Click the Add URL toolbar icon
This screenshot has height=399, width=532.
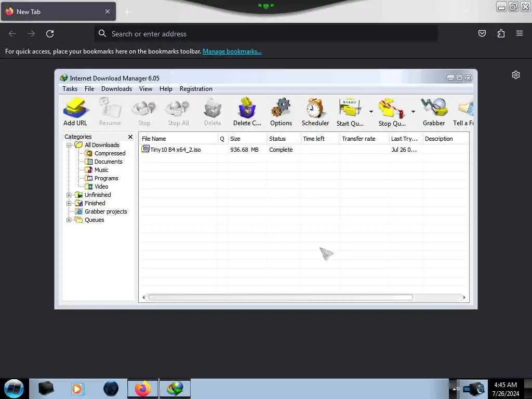[x=75, y=112]
